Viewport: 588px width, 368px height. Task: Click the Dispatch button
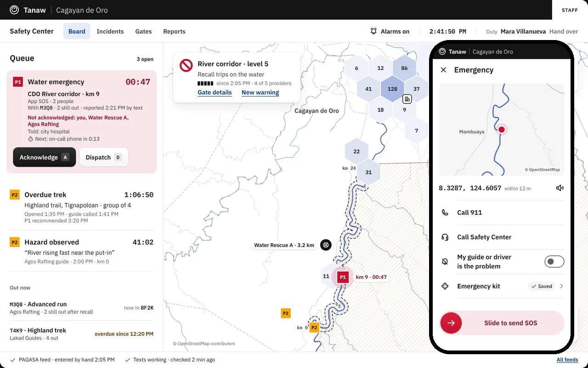[104, 157]
